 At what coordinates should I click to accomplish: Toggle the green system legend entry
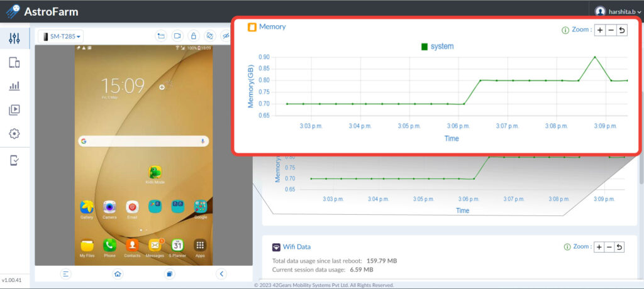coord(438,46)
